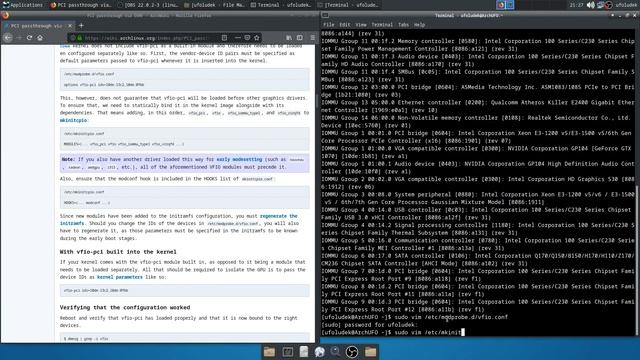Click the network icon in system tray

[x=600, y=5]
